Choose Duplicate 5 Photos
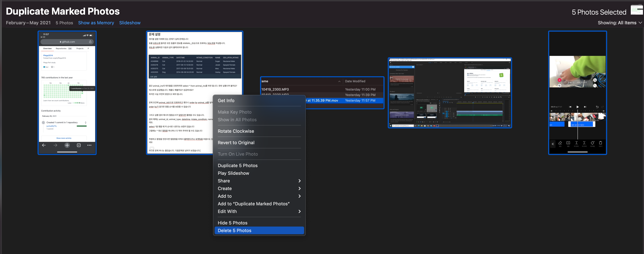 pyautogui.click(x=237, y=166)
